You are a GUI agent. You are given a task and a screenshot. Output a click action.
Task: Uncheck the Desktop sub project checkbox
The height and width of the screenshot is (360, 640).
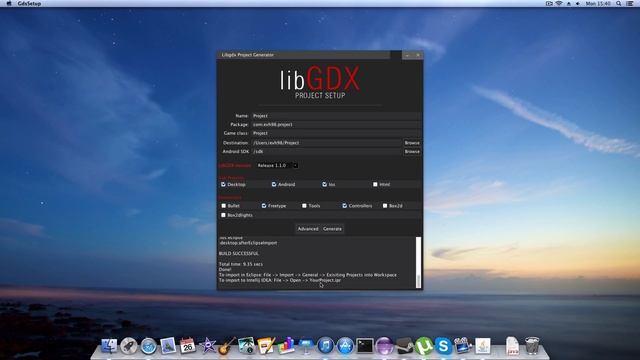point(223,184)
